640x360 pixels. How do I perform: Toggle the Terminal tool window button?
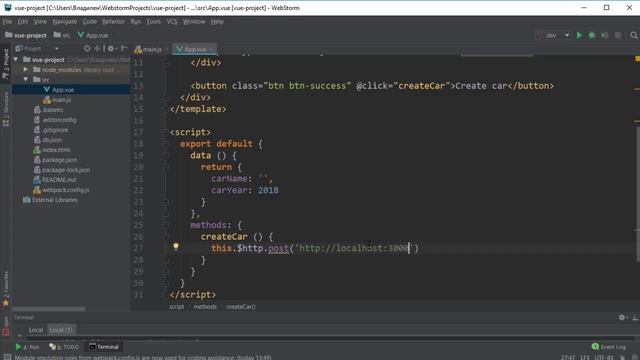pos(104,347)
